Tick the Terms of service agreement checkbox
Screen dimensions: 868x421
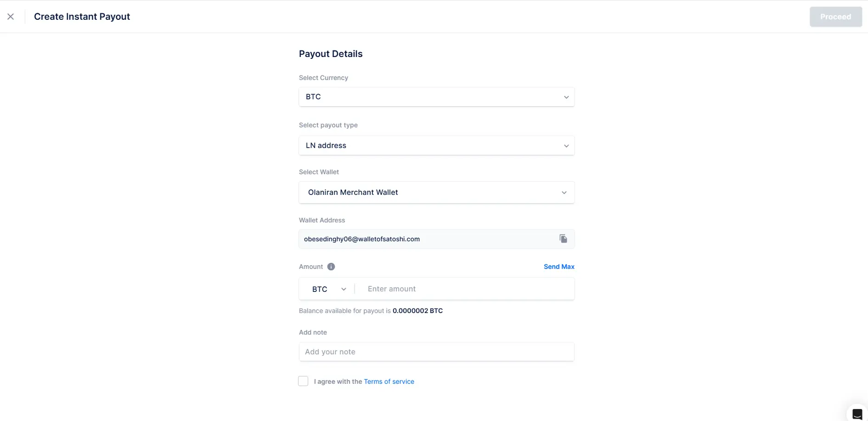click(303, 381)
